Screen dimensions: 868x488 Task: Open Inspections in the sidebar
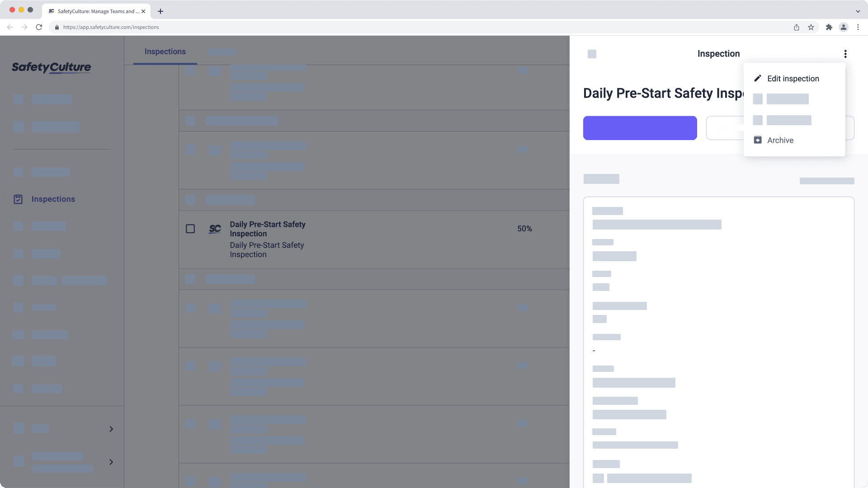pos(53,199)
